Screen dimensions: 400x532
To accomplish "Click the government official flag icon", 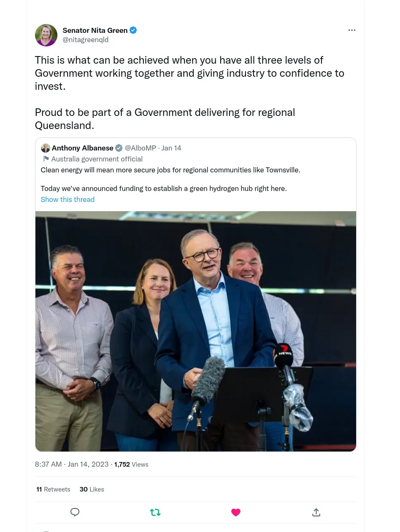I will click(x=46, y=159).
